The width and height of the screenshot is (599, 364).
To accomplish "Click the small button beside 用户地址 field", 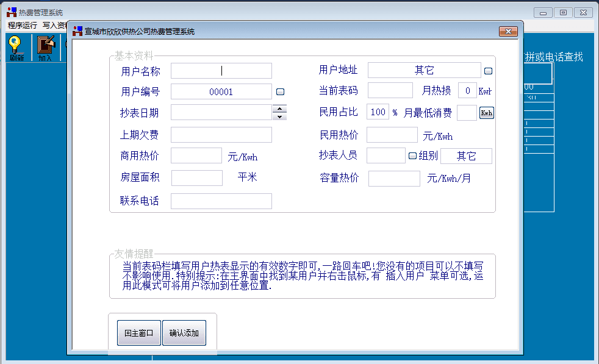I will (x=489, y=71).
